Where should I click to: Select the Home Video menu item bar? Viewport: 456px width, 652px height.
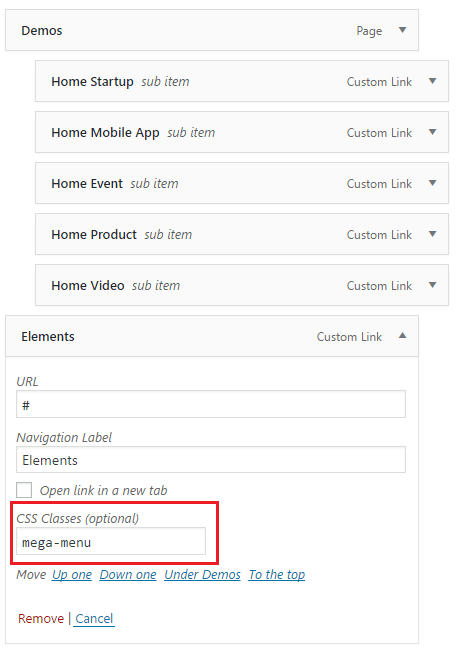coord(242,285)
